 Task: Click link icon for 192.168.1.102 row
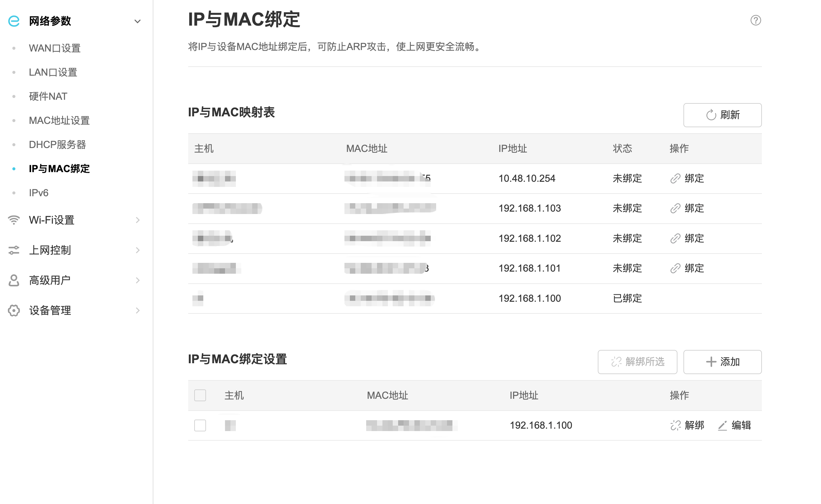tap(675, 238)
